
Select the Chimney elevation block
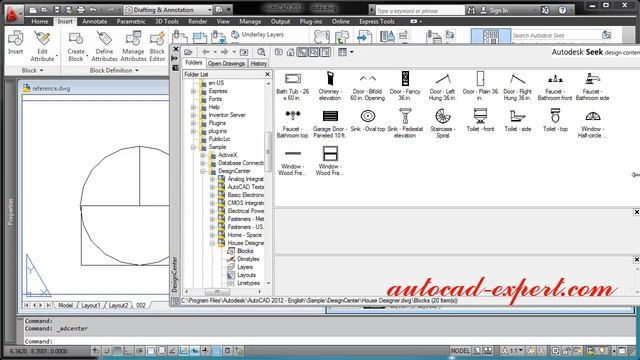pyautogui.click(x=330, y=86)
